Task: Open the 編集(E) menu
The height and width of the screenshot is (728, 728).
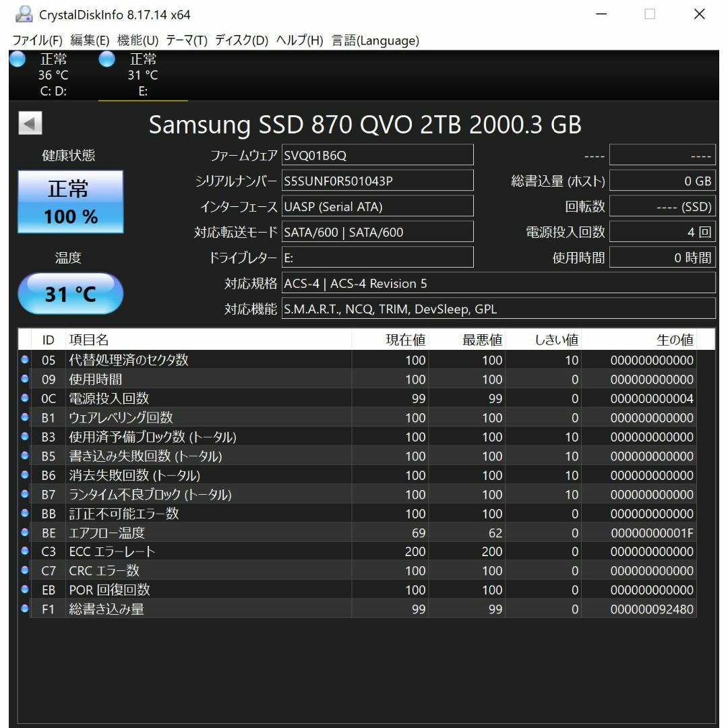Action: click(90, 40)
